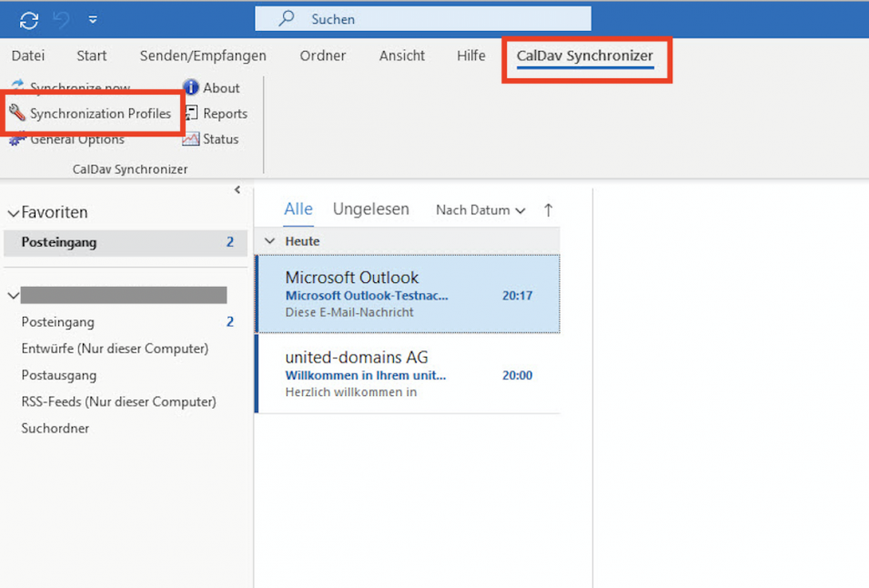
Task: Open the Status chart icon
Action: coord(191,139)
